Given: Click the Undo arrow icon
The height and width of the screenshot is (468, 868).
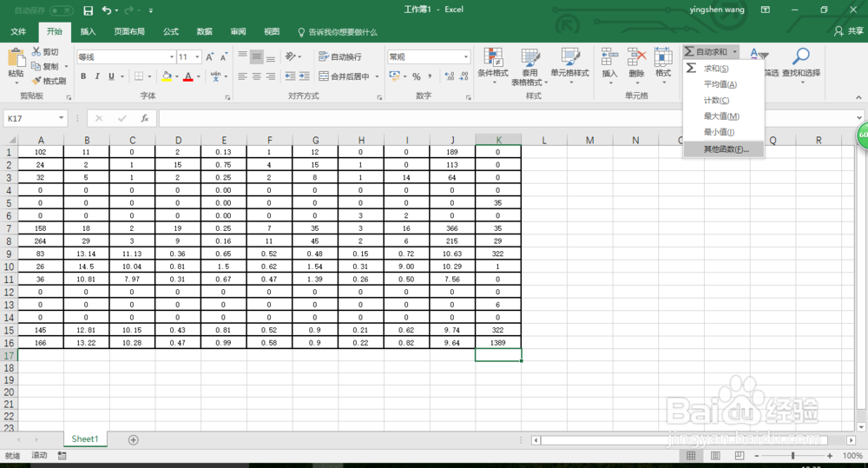Looking at the screenshot, I should [x=107, y=10].
